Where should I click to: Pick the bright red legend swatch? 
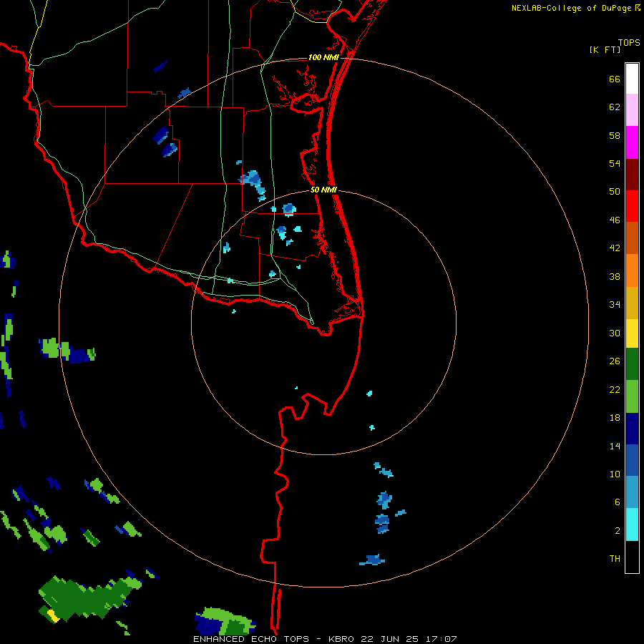[x=632, y=206]
